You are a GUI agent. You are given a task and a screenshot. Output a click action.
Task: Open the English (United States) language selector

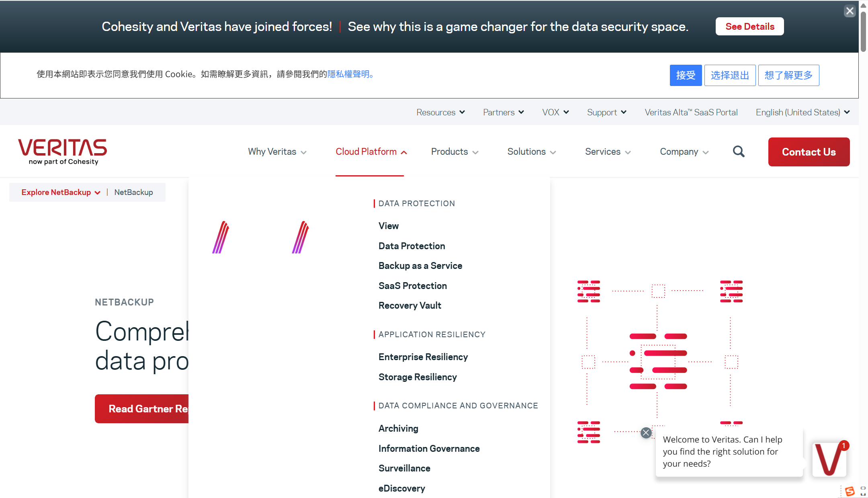pos(802,113)
